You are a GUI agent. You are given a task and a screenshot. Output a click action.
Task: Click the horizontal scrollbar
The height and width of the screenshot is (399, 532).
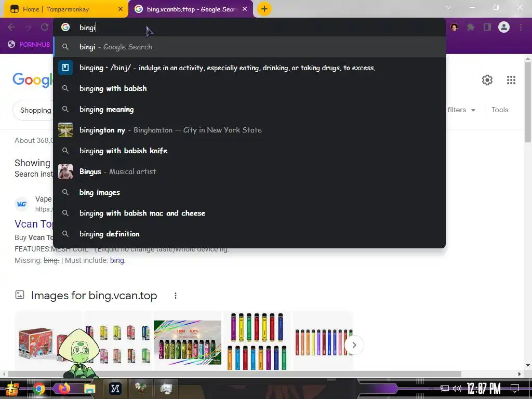tap(234, 374)
